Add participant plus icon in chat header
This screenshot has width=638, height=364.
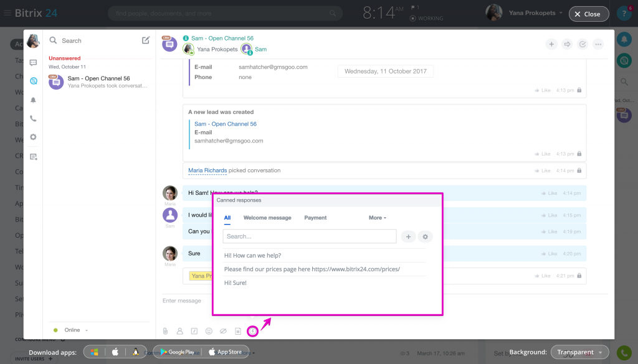(551, 44)
